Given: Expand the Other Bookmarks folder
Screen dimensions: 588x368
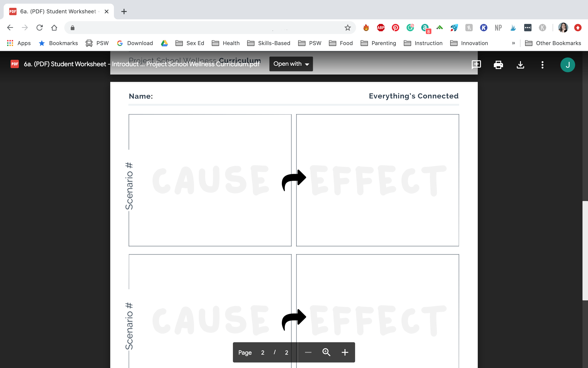Looking at the screenshot, I should [553, 43].
